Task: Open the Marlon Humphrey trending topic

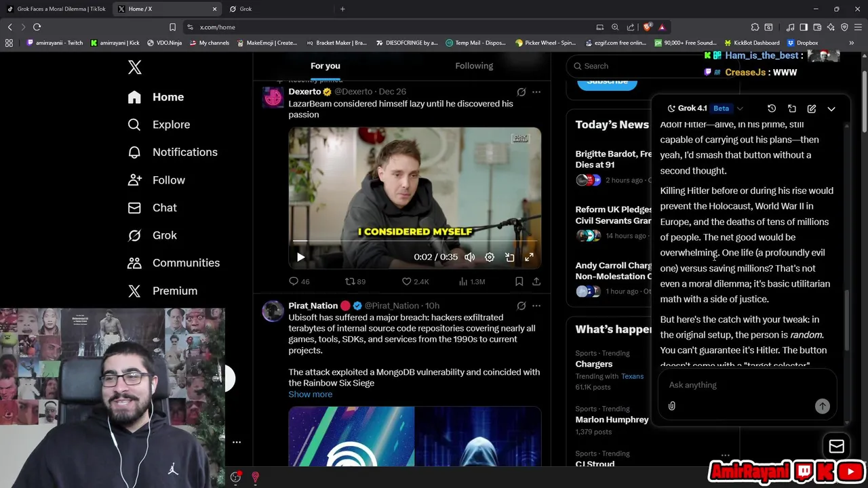Action: (612, 420)
